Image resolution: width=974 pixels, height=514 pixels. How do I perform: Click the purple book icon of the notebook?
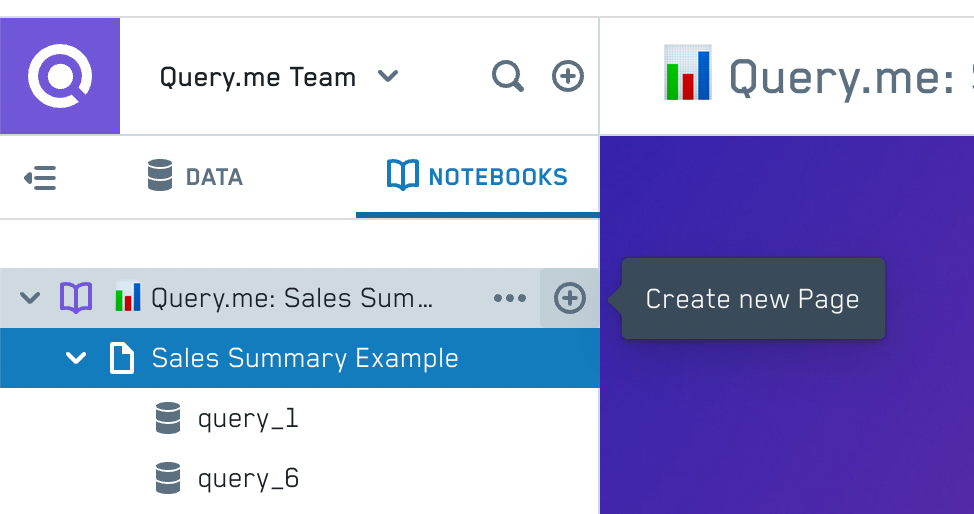pyautogui.click(x=76, y=298)
